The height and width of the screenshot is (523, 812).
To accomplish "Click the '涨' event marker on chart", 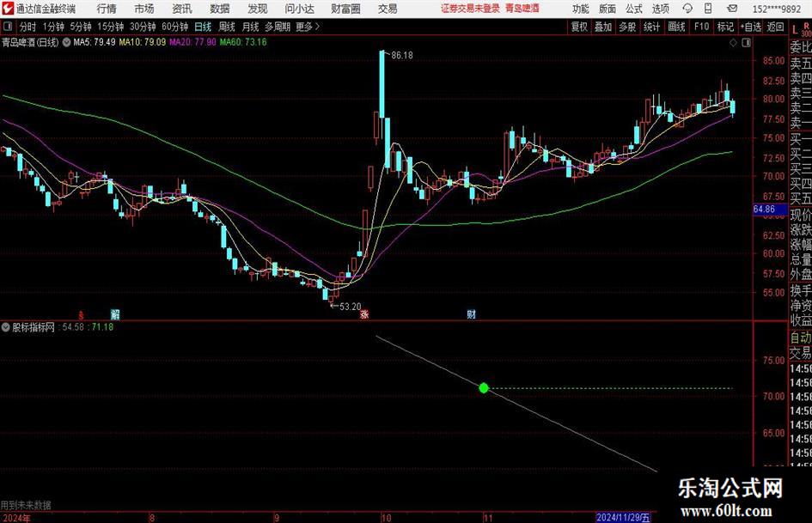I will click(x=364, y=313).
